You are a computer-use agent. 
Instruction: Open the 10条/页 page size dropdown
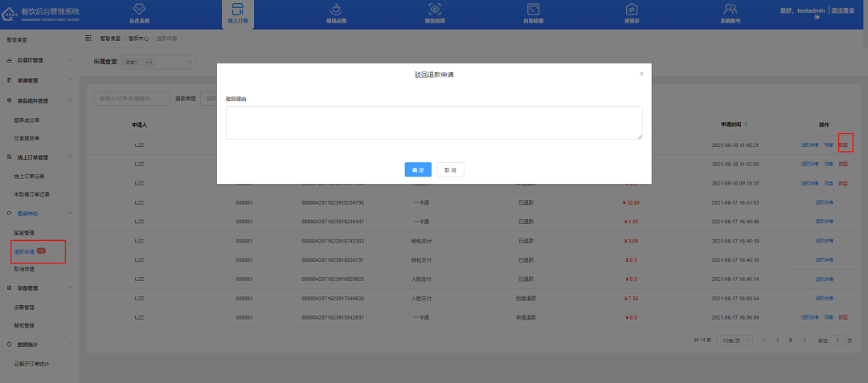pos(735,340)
